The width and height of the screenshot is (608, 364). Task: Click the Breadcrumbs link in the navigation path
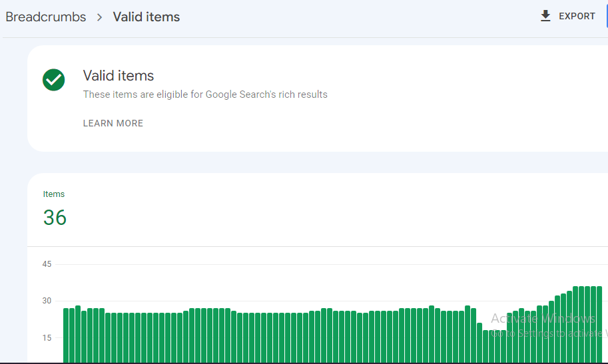[46, 17]
